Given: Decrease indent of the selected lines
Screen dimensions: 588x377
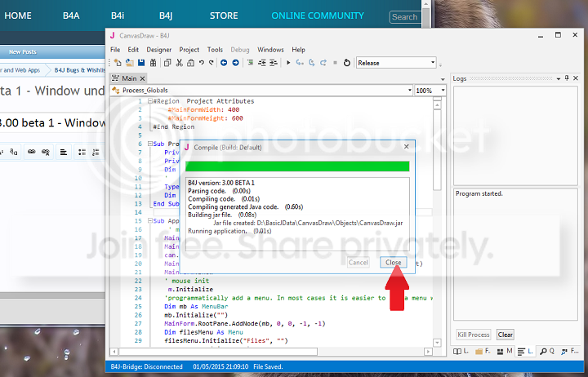Looking at the screenshot, I should [262, 63].
